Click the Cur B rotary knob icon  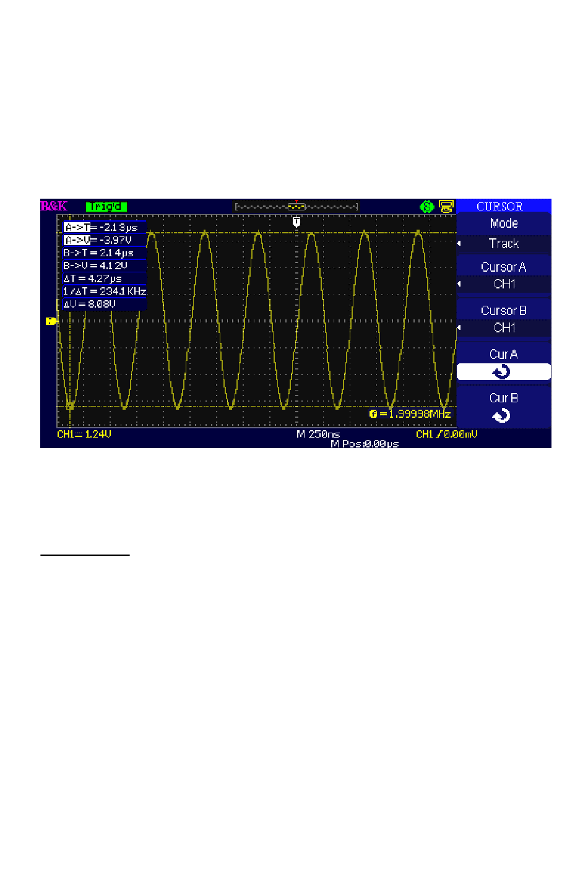point(501,416)
